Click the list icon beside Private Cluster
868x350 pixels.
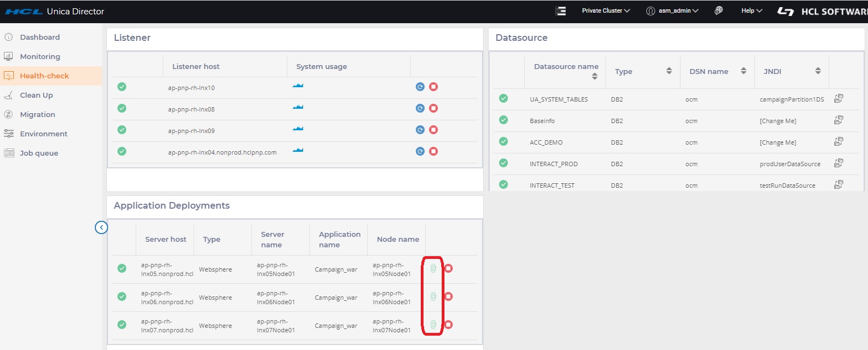pyautogui.click(x=560, y=11)
